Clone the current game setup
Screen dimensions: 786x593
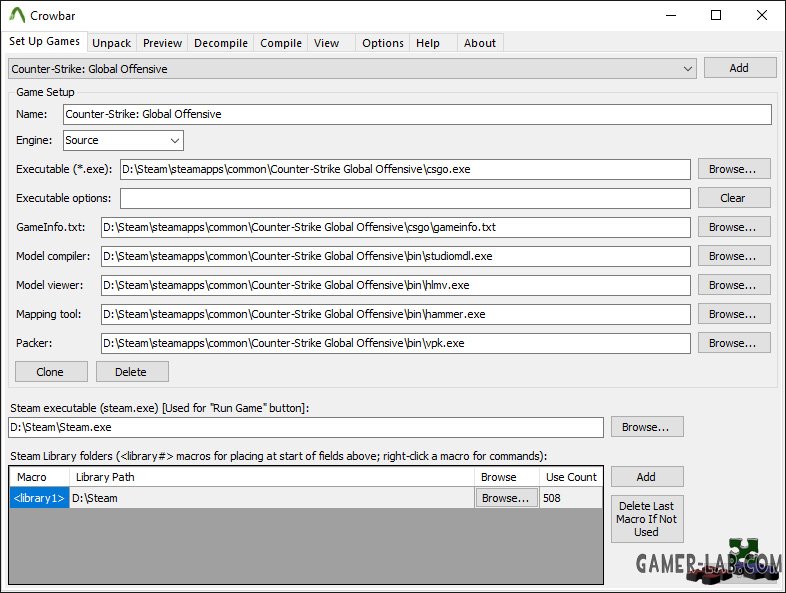51,372
